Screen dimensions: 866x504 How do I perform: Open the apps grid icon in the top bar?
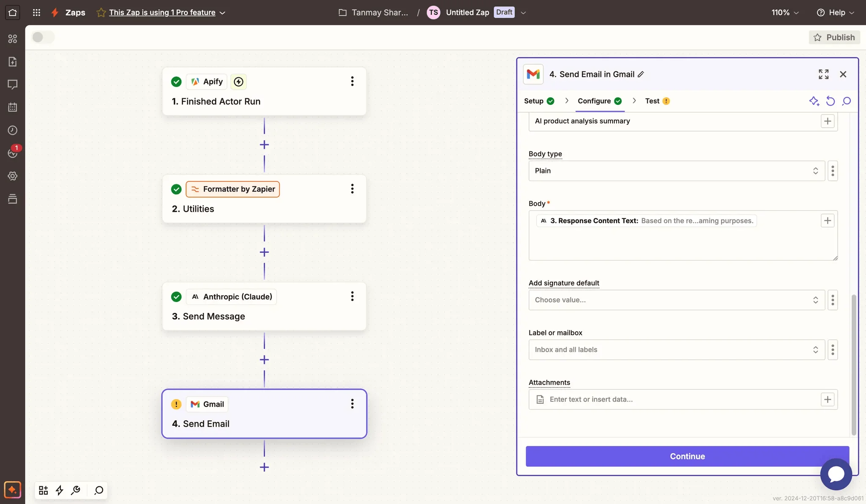pos(36,12)
